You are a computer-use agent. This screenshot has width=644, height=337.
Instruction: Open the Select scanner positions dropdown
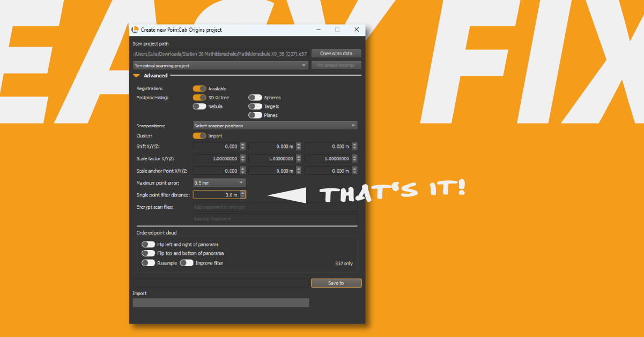click(275, 126)
